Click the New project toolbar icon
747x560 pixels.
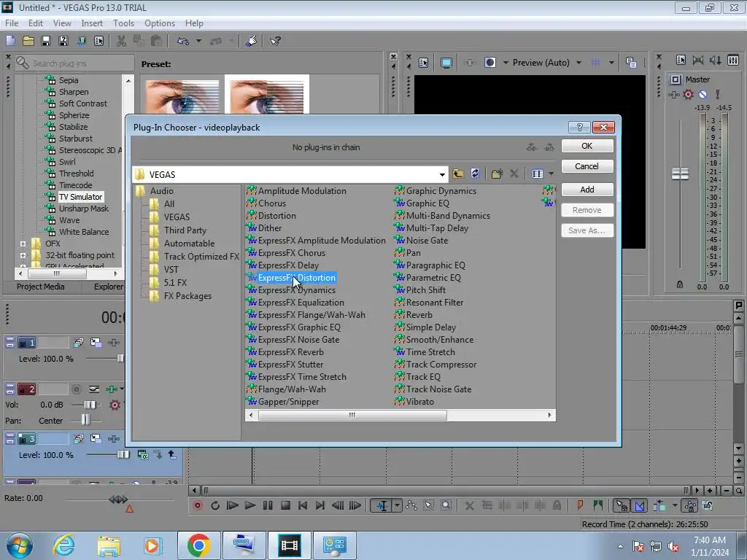(10, 41)
